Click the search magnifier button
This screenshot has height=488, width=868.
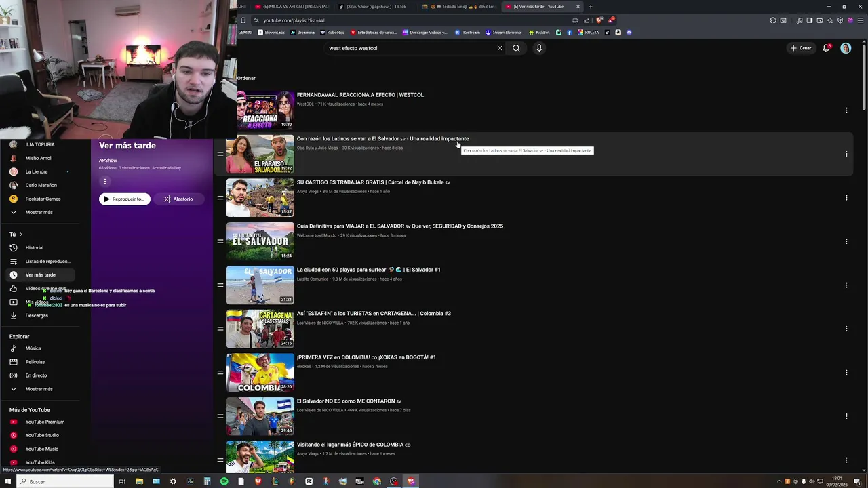(516, 48)
